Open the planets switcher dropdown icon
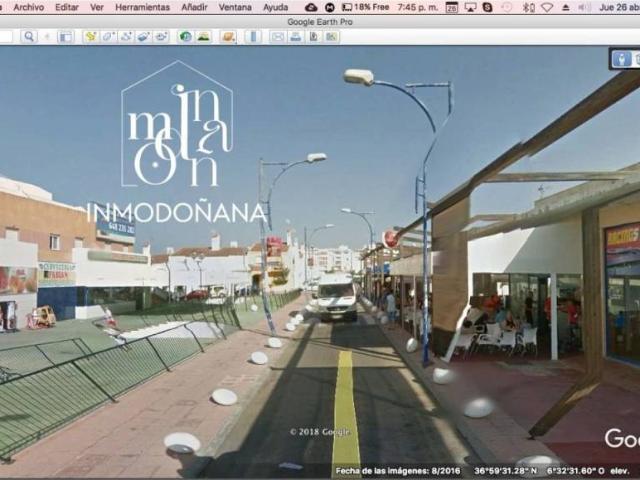The image size is (640, 480). [x=228, y=37]
